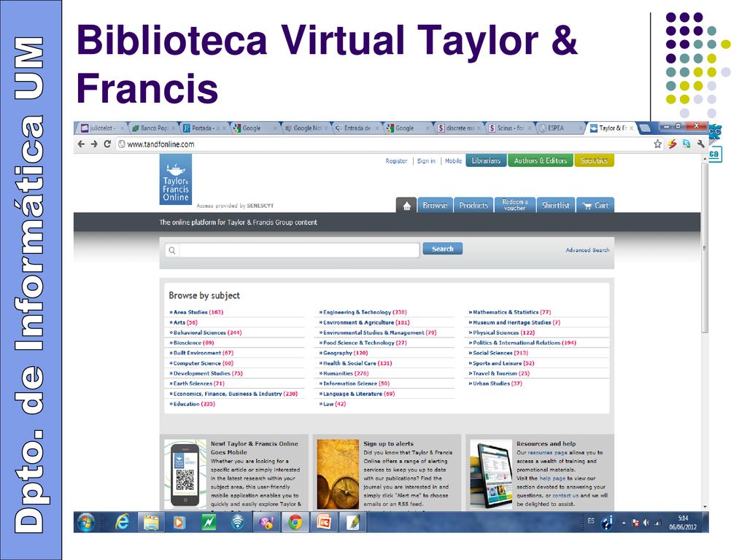Viewport: 747px width, 560px height.
Task: Click the wireless globe taskbar icon
Action: 237,522
